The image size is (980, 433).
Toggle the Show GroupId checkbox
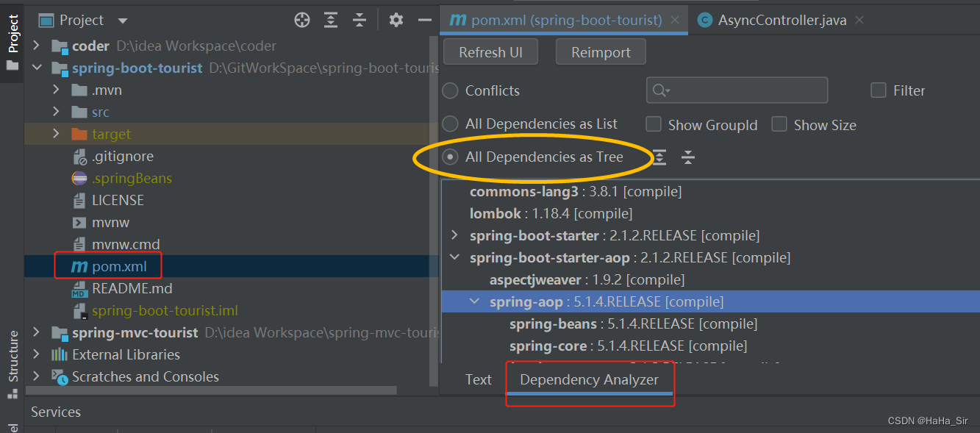tap(653, 124)
